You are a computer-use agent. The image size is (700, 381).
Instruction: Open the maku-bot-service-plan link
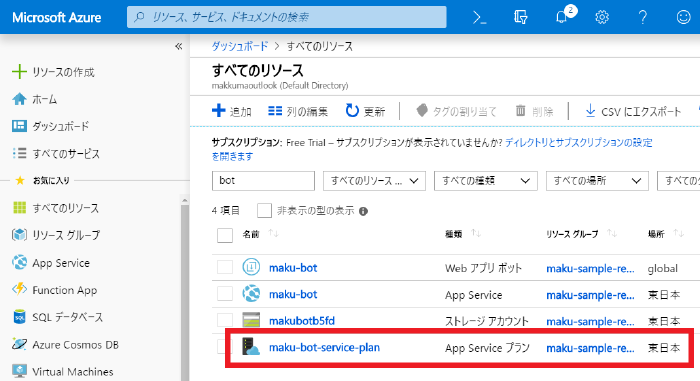pos(324,347)
